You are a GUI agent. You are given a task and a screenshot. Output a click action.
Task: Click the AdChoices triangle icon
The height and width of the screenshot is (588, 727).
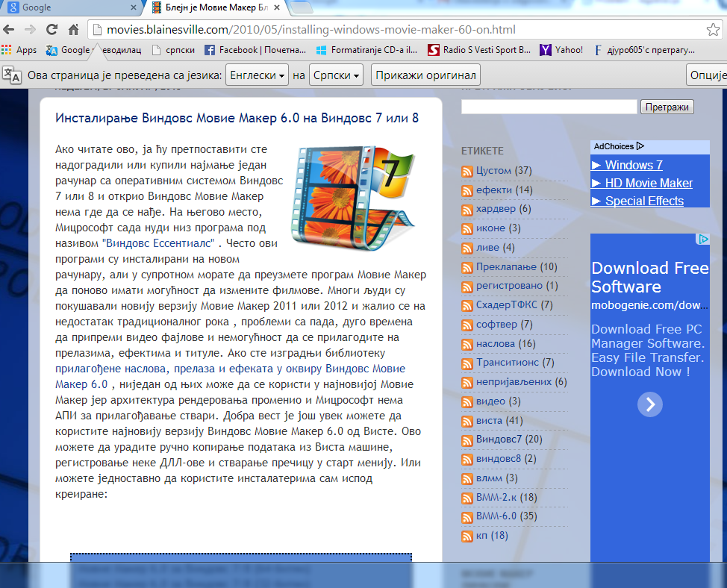click(x=640, y=146)
